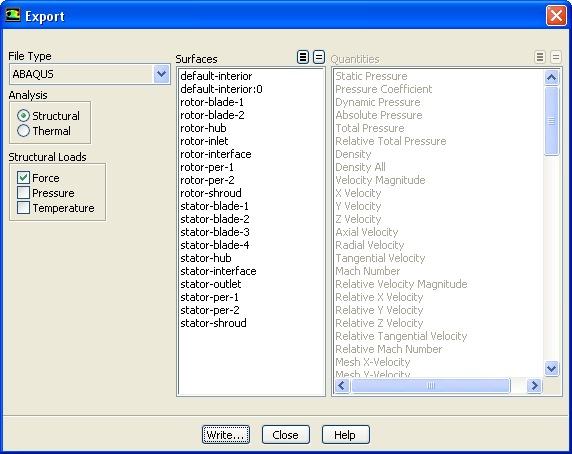Click the Quantities scroll-up arrow
The image size is (572, 454).
point(551,77)
